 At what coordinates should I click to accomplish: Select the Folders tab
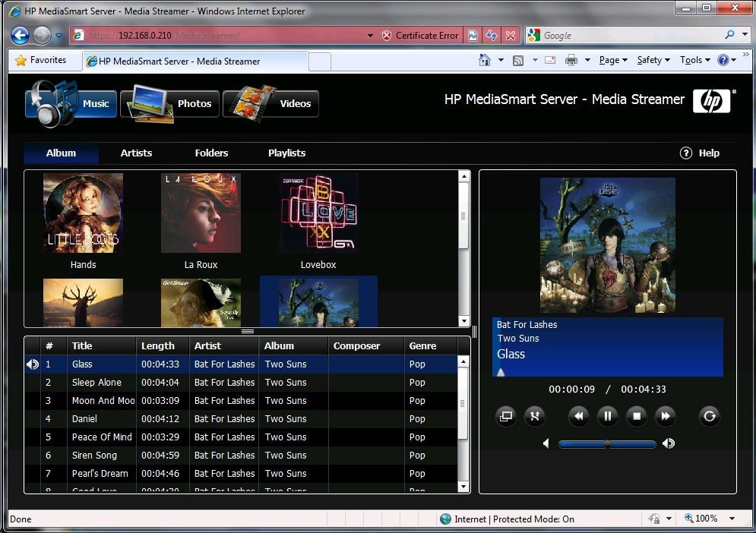pos(211,153)
